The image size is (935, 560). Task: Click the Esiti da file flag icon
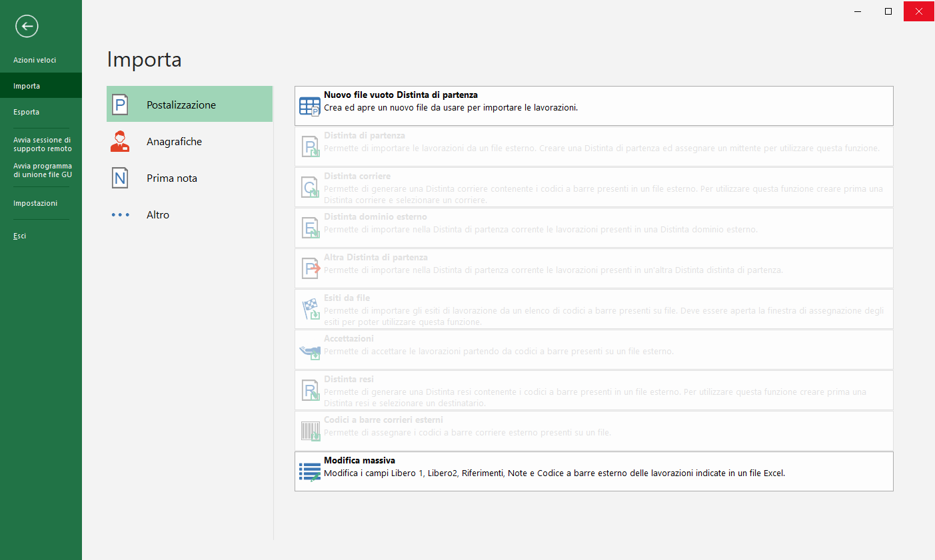coord(310,310)
